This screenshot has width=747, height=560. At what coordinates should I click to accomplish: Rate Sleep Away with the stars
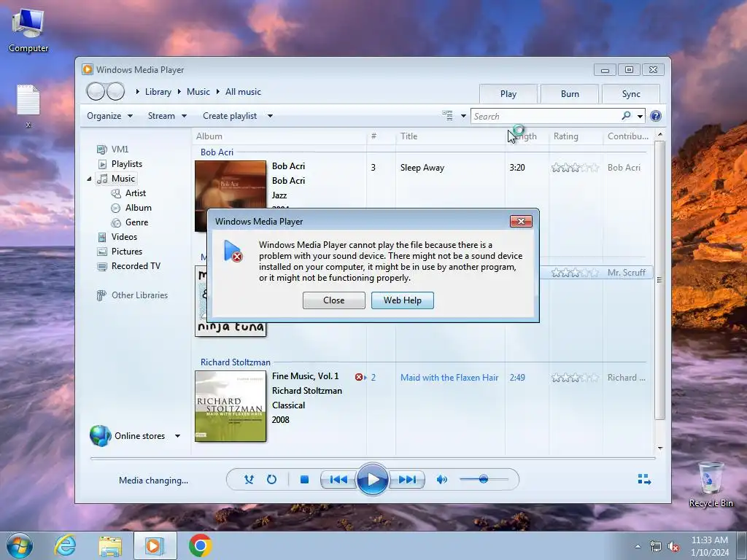575,168
